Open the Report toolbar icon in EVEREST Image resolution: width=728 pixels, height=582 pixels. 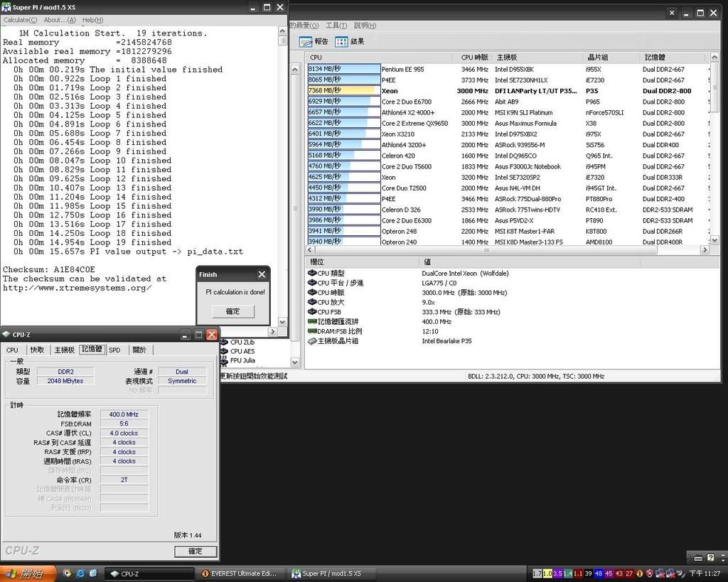click(x=314, y=42)
